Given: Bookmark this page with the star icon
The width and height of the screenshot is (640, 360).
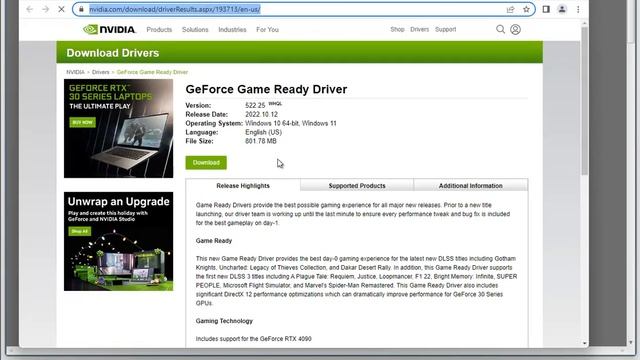Looking at the screenshot, I should (527, 9).
